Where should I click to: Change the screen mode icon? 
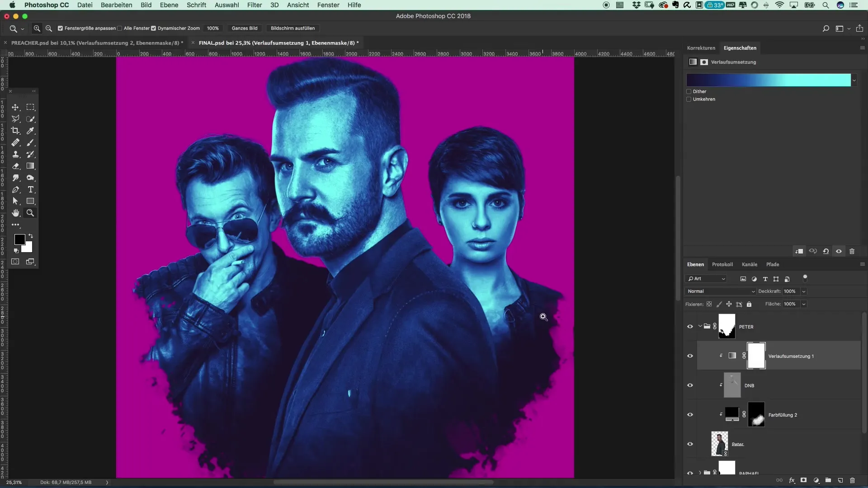click(30, 262)
